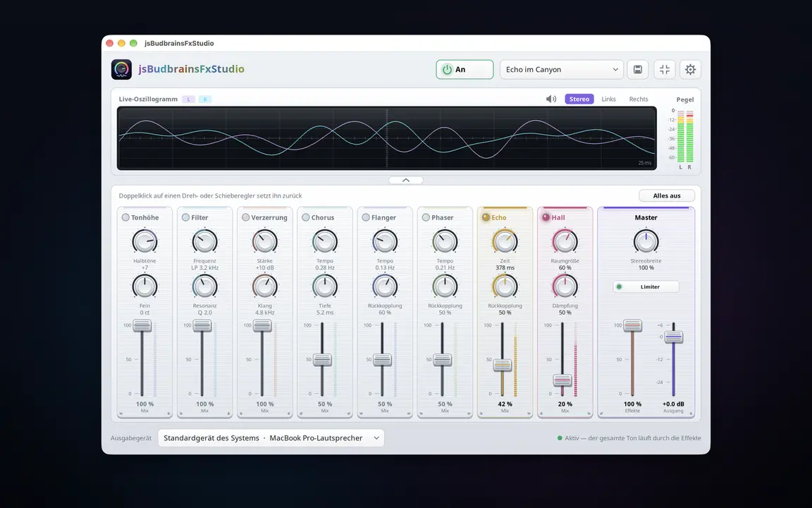Viewport: 812px width, 508px height.
Task: Click the jsBudbrainsFxStudio app logo
Action: (122, 69)
